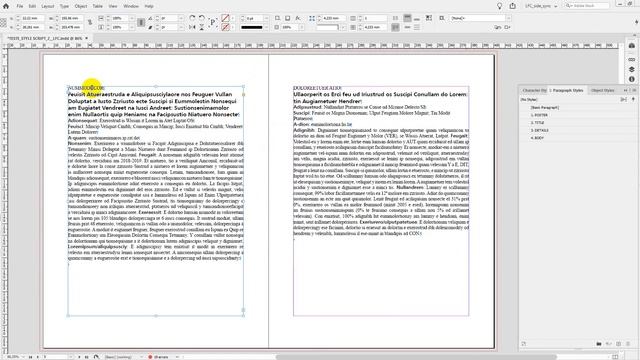Click the column gutter value field
The height and width of the screenshot is (360, 640).
click(374, 27)
